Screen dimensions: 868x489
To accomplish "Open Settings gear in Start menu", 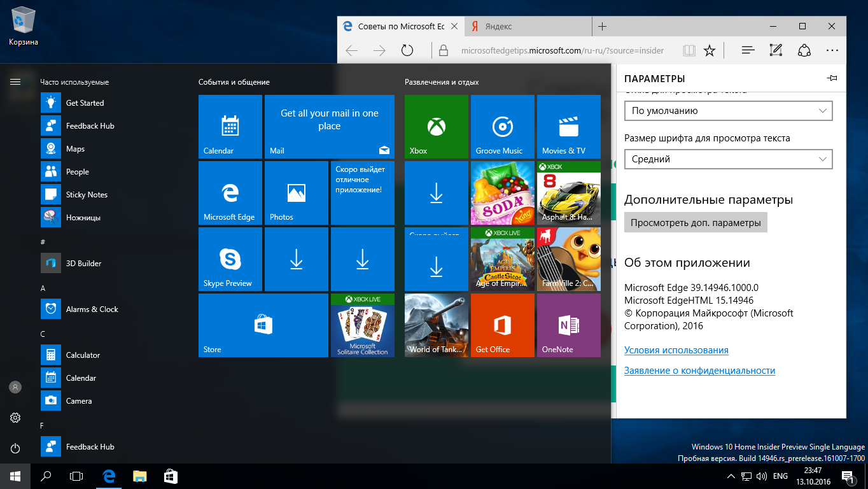I will pyautogui.click(x=15, y=418).
